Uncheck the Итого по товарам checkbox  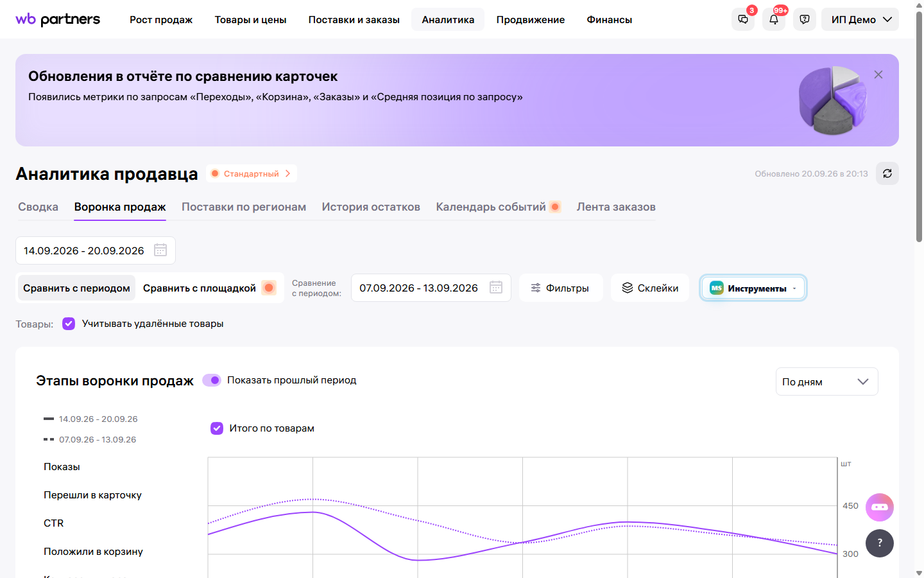coord(217,428)
